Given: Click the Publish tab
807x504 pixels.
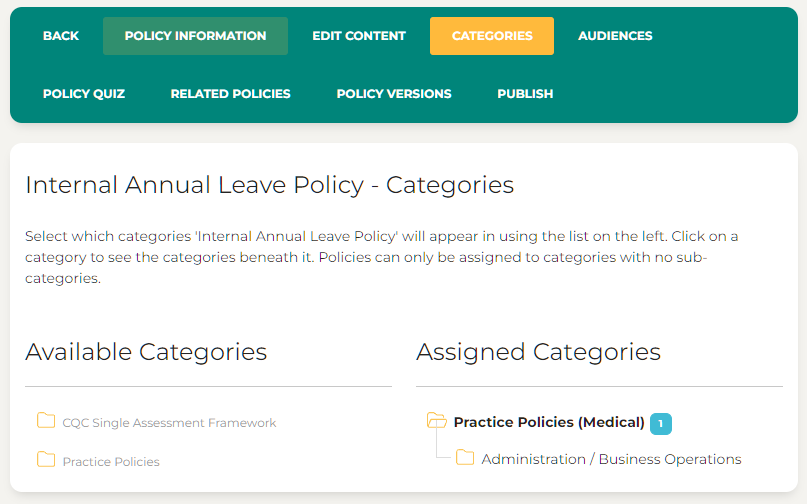Looking at the screenshot, I should tap(525, 94).
